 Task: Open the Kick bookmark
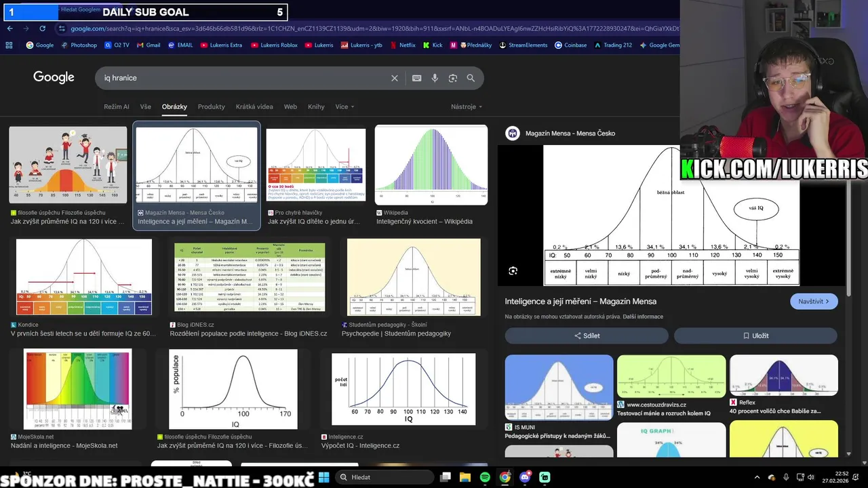pyautogui.click(x=433, y=45)
